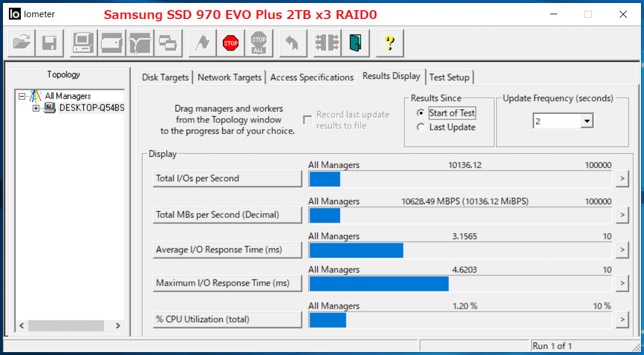Click the Maximum I/O Response Time progress bar
644x355 pixels.
460,284
